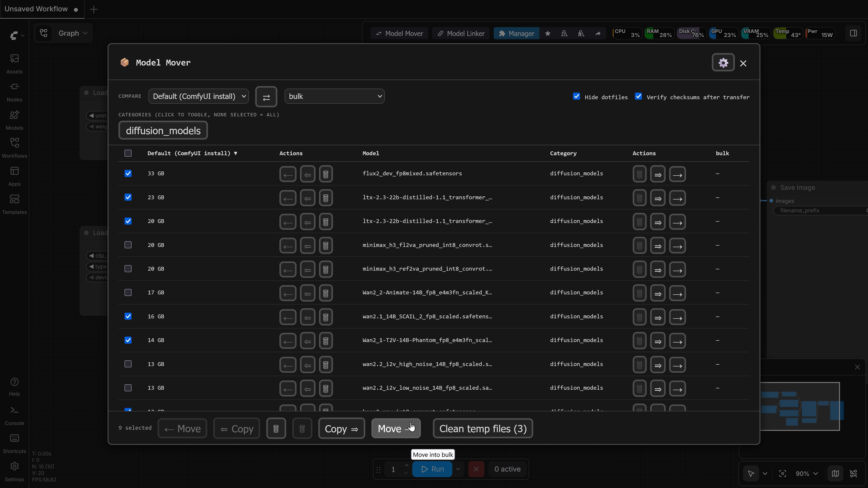
Task: Open Model Linker from top toolbar
Action: pyautogui.click(x=461, y=33)
